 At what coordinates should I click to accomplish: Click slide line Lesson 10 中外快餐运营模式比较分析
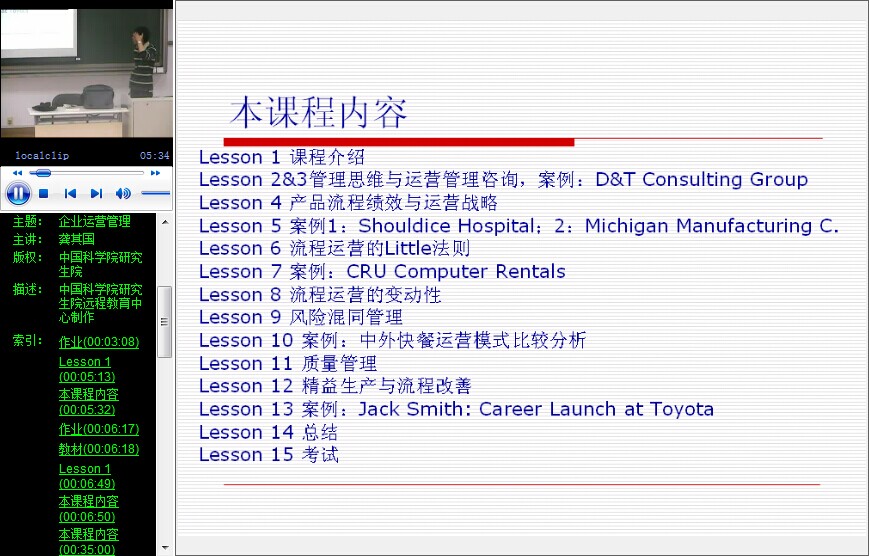tap(392, 340)
